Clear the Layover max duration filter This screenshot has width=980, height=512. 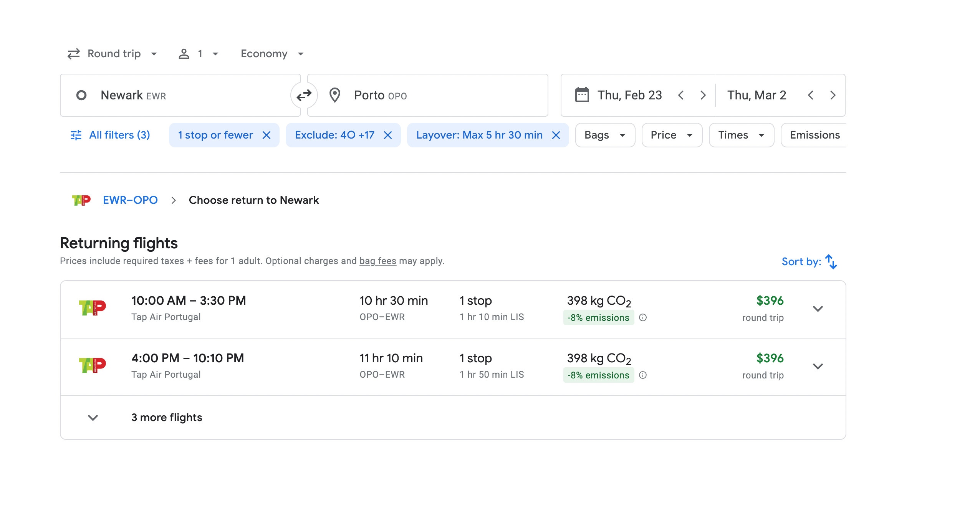coord(556,135)
